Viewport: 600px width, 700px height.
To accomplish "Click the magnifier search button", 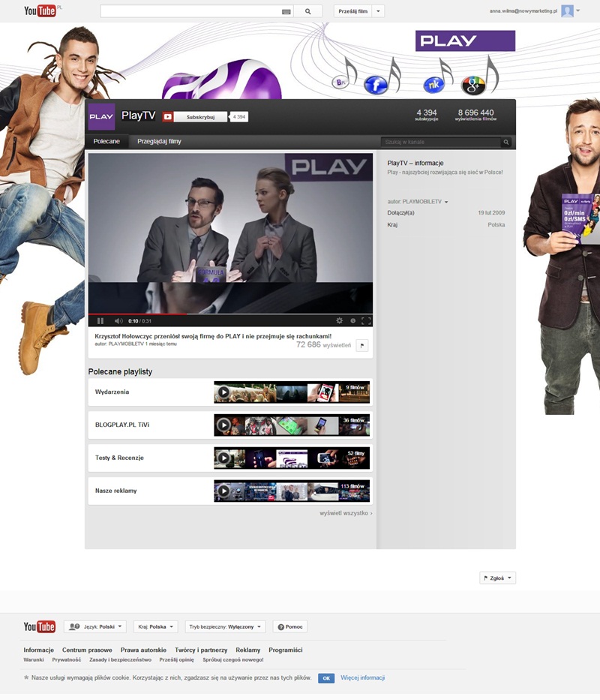I will tap(307, 11).
